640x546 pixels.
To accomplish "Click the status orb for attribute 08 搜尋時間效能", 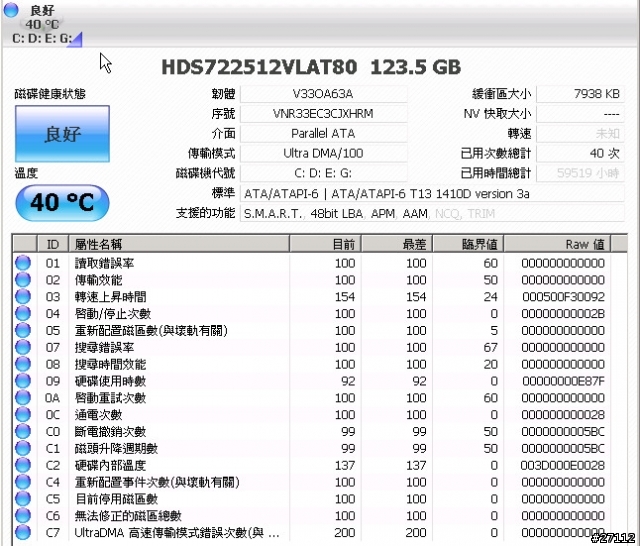I will (x=23, y=364).
